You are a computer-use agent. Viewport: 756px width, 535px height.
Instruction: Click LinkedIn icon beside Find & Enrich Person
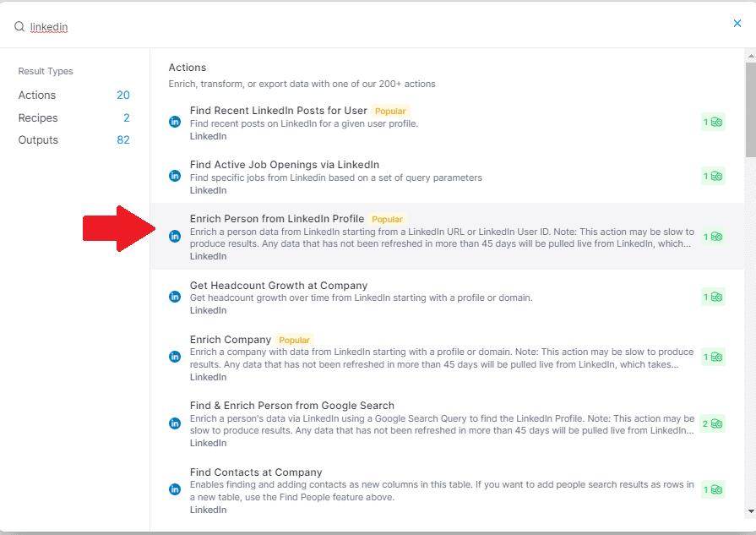coord(175,423)
